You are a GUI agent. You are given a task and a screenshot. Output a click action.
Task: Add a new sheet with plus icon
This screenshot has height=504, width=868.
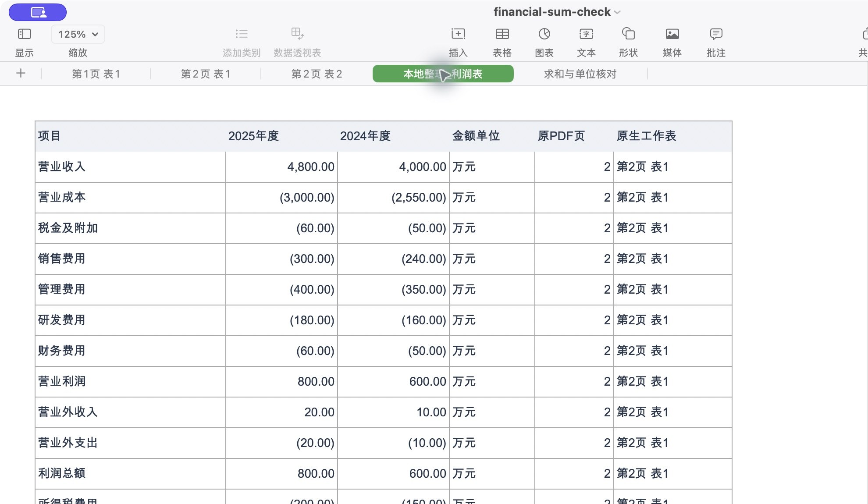click(x=21, y=73)
